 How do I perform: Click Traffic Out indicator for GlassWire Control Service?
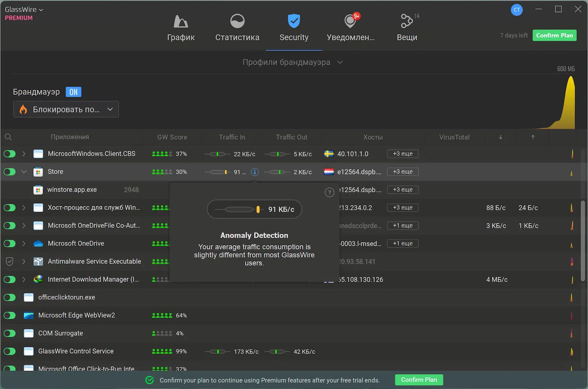coord(277,352)
